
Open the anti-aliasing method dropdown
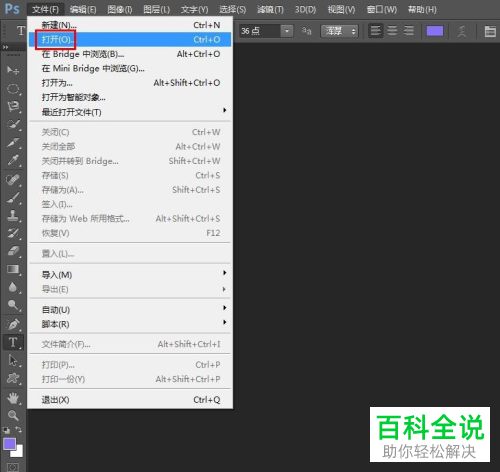pos(340,31)
